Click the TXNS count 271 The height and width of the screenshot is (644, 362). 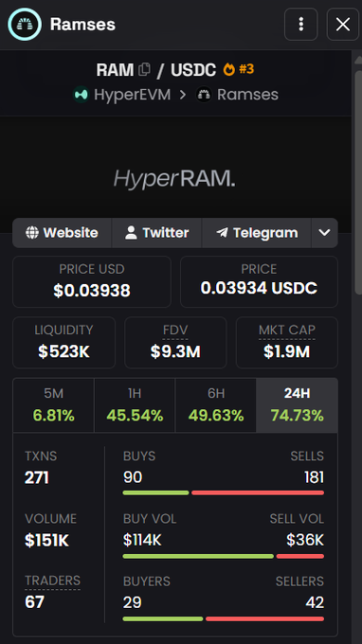click(37, 477)
